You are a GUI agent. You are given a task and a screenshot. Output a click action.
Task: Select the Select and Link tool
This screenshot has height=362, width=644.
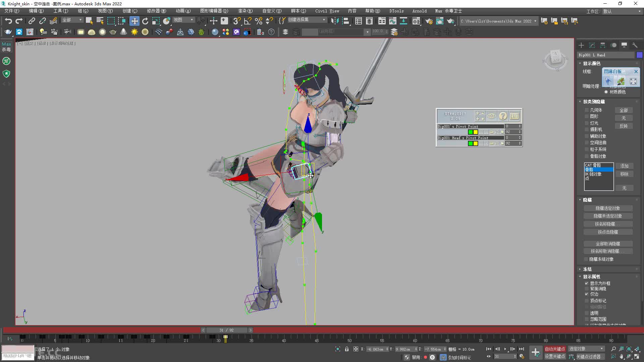[32, 21]
